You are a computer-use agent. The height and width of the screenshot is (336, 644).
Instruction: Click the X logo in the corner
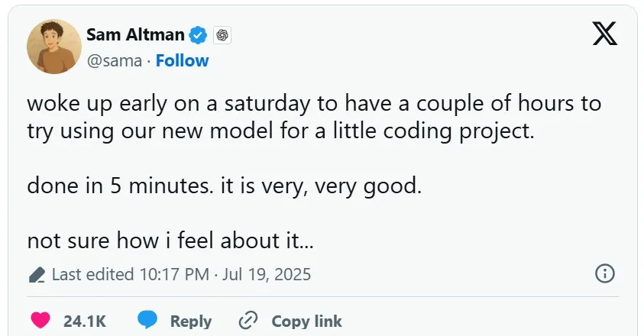[605, 34]
